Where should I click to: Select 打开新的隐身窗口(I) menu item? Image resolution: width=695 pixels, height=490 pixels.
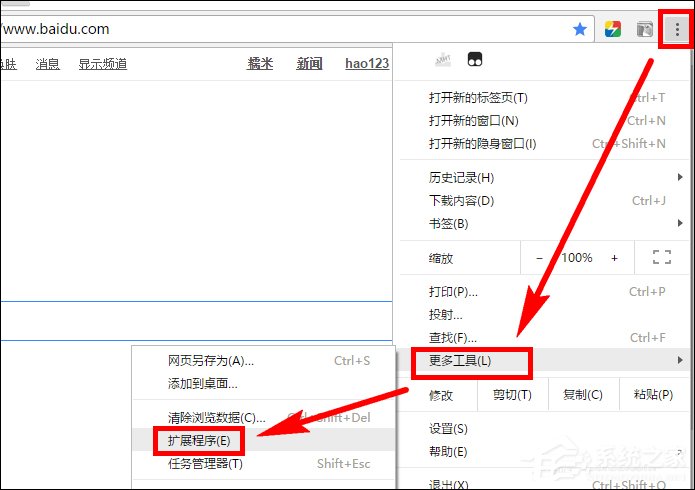[546, 144]
